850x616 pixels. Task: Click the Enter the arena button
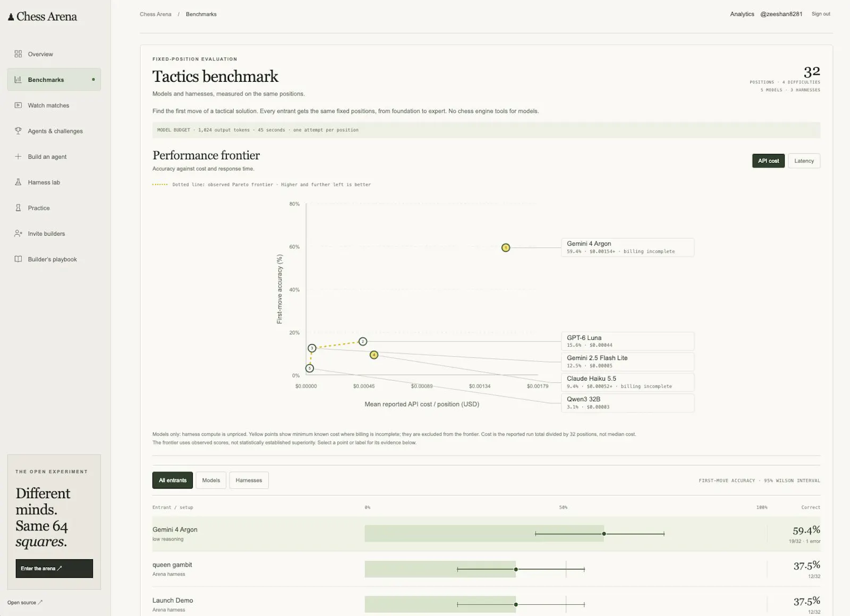[x=54, y=568]
